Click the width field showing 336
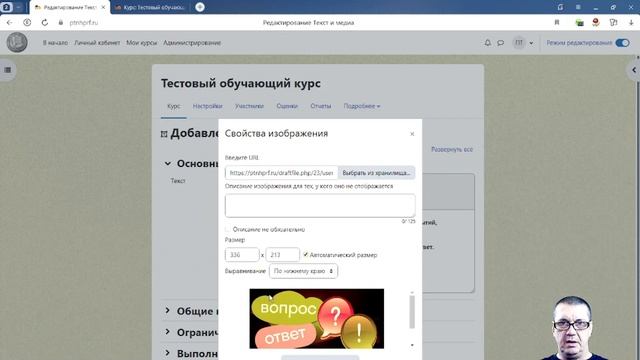The image size is (640, 360). click(x=242, y=255)
